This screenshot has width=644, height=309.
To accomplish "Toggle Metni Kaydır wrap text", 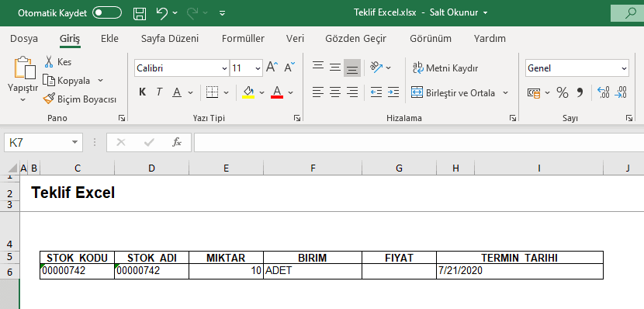I will point(445,68).
